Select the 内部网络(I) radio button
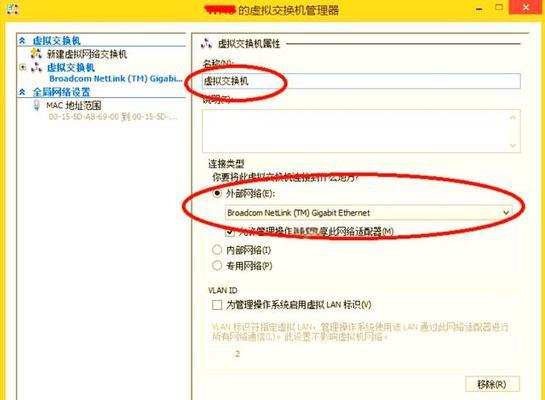Image resolution: width=545 pixels, height=400 pixels. [x=217, y=250]
